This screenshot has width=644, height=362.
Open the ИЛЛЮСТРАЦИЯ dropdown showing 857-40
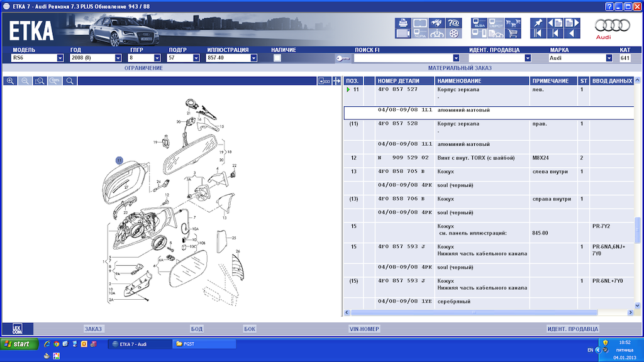click(253, 58)
